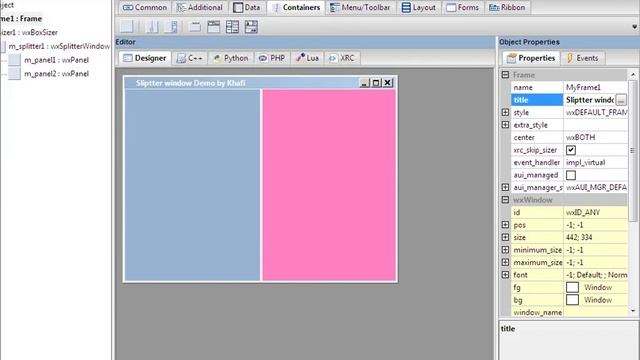Switch to the Forms palette tab

click(x=462, y=7)
